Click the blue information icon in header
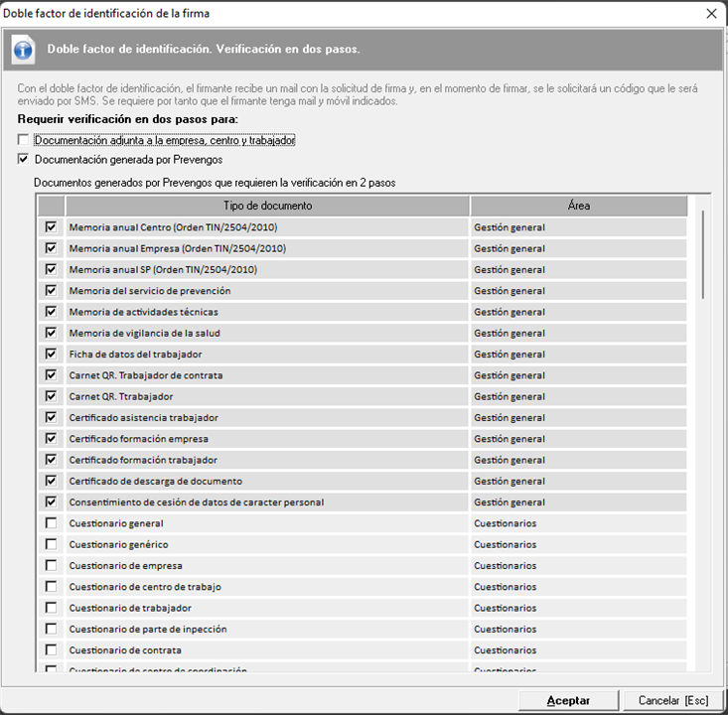The height and width of the screenshot is (715, 728). click(25, 50)
